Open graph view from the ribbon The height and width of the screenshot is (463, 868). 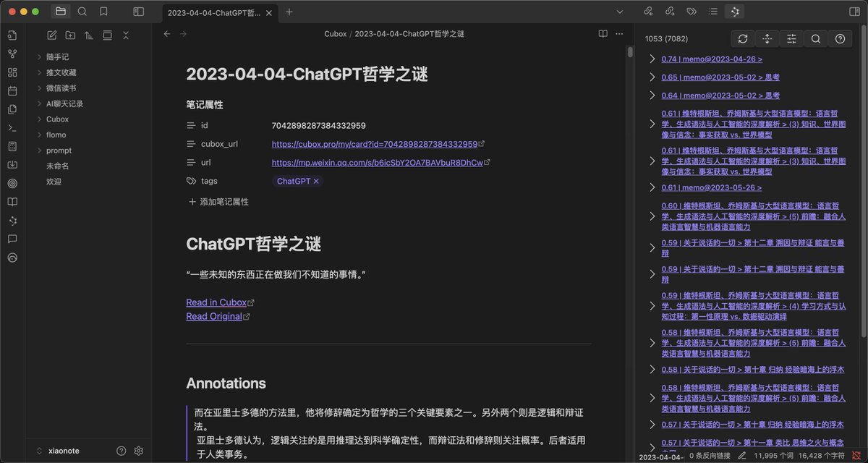coord(12,54)
